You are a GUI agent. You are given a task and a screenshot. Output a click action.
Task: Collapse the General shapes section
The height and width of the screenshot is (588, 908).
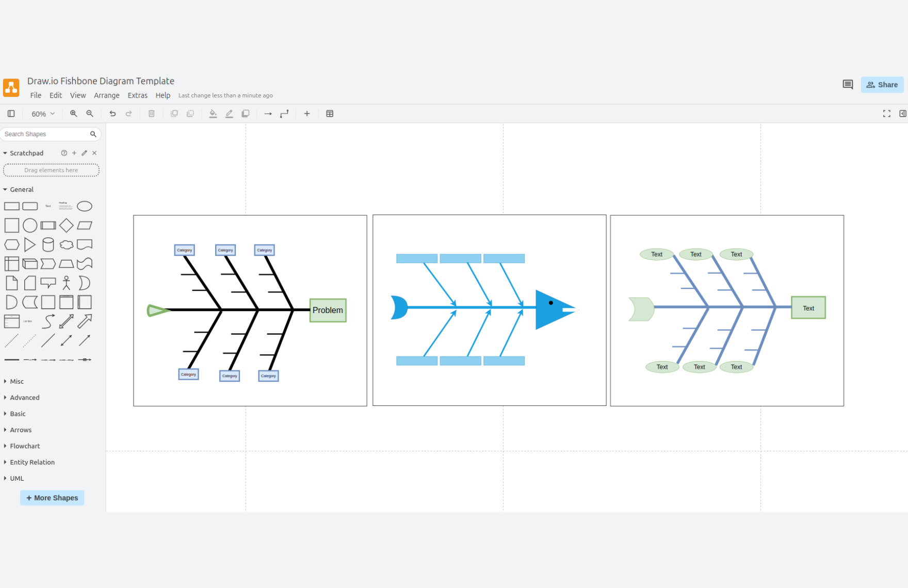coord(22,189)
